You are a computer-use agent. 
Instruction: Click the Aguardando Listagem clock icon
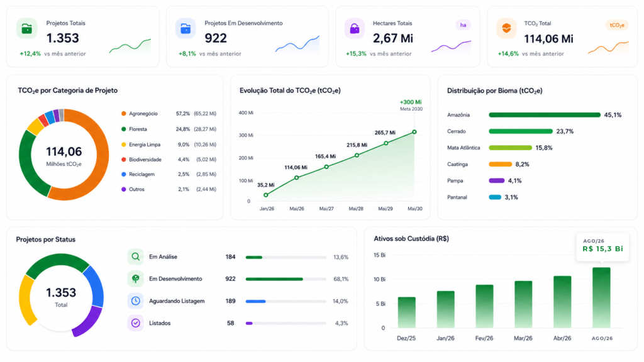(136, 301)
